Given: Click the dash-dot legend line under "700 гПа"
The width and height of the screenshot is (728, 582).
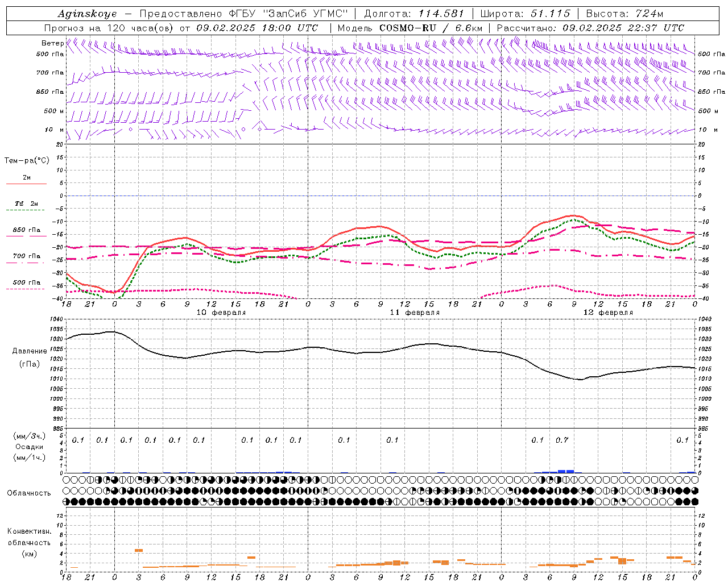Looking at the screenshot, I should 26,263.
